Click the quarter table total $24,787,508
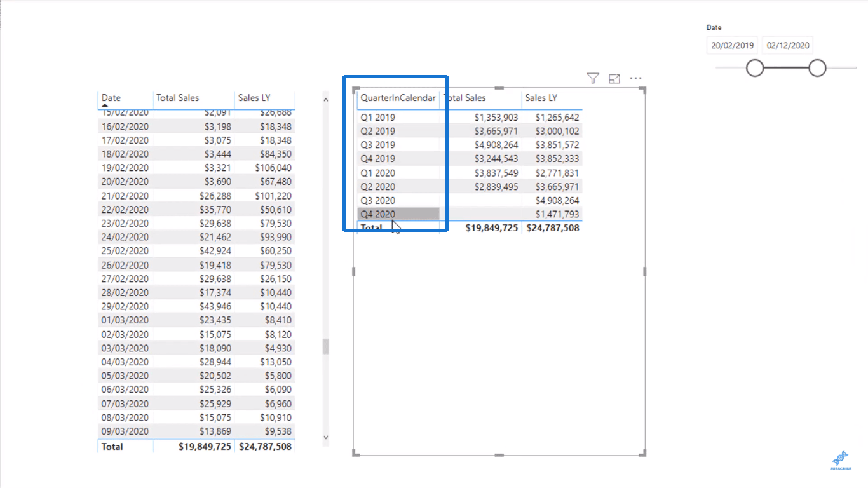Screen dimensions: 868x488 point(553,227)
